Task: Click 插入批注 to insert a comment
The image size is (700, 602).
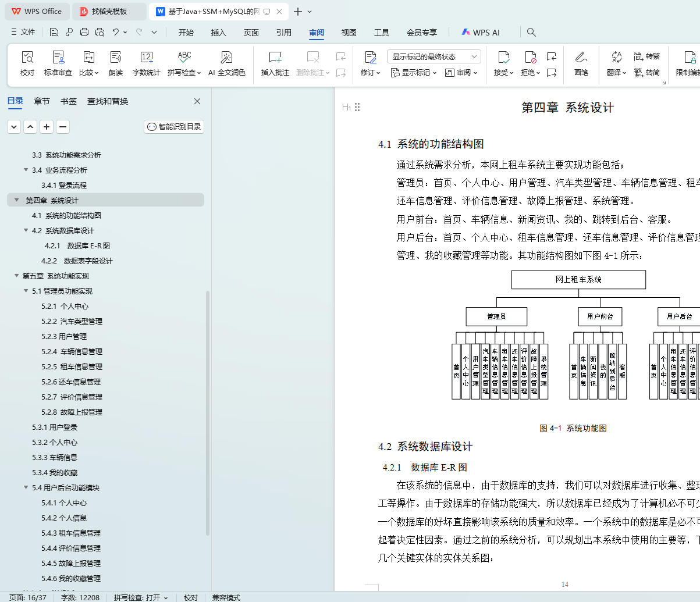Action: [275, 64]
